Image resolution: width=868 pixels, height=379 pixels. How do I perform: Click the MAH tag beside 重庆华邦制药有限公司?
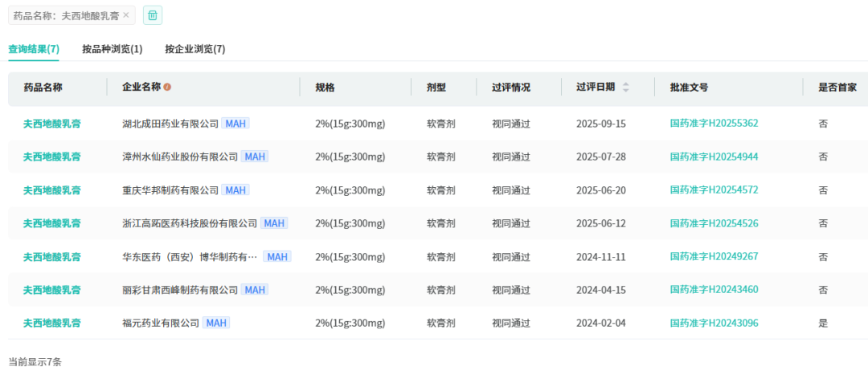click(x=235, y=190)
